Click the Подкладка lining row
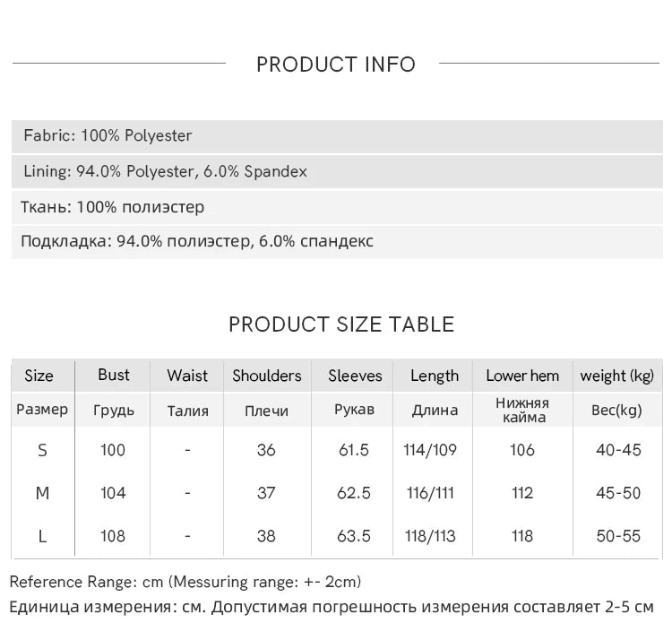 [x=197, y=241]
